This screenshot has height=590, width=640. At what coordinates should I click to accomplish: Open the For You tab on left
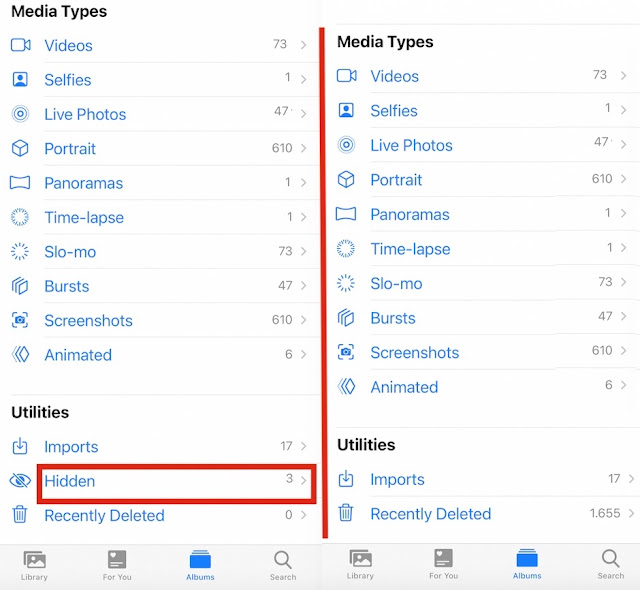(x=117, y=565)
